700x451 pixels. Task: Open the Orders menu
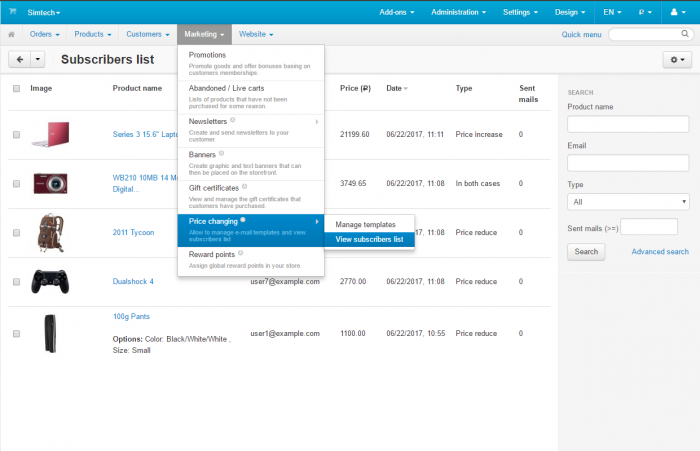coord(45,34)
